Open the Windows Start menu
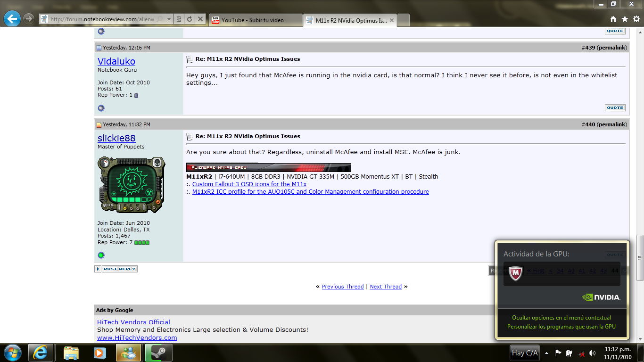 click(x=12, y=353)
